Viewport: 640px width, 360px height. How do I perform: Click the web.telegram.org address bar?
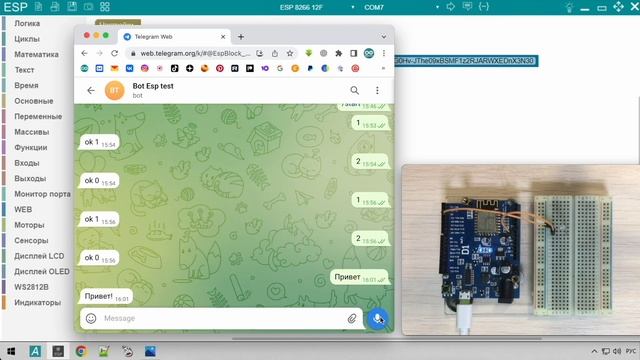(195, 53)
